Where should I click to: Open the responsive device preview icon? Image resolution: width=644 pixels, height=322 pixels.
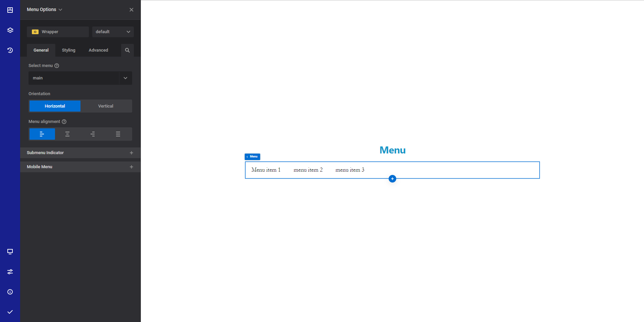(x=10, y=252)
